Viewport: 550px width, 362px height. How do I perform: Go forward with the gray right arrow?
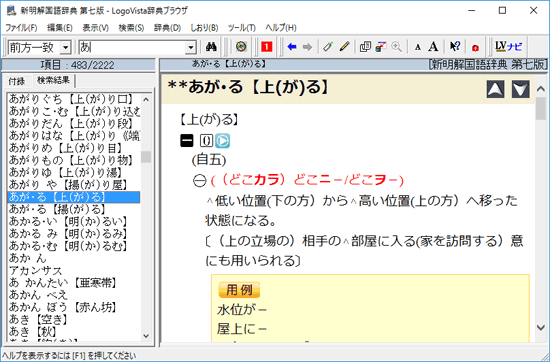tap(307, 47)
